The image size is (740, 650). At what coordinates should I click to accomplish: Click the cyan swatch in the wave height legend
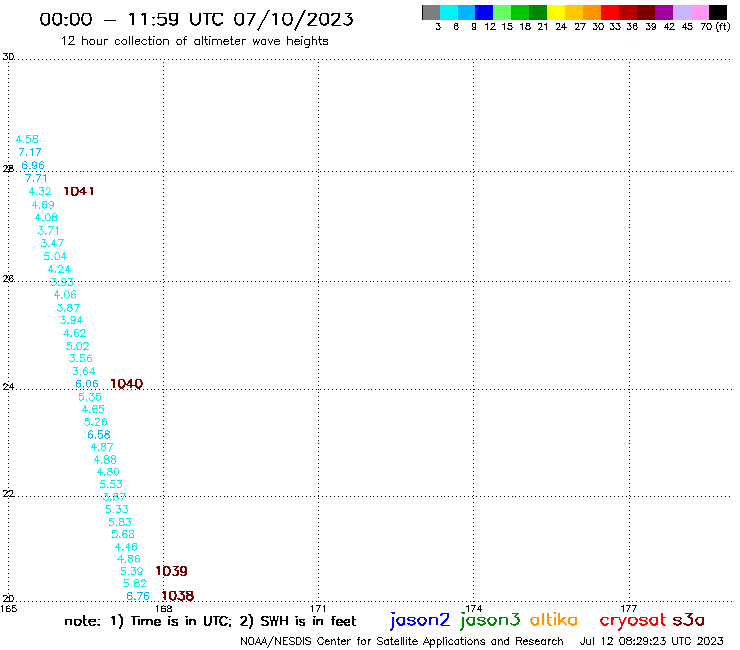point(449,12)
